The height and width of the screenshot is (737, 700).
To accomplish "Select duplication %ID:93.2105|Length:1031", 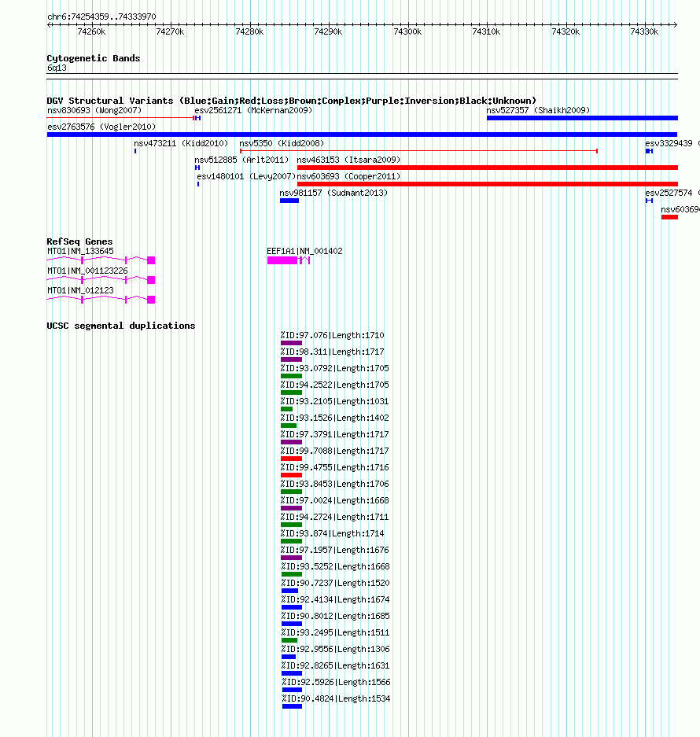I will pos(335,401).
